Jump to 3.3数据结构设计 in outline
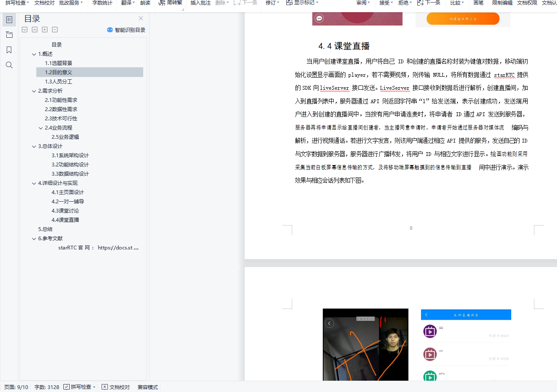The image size is (557, 392). tap(70, 174)
